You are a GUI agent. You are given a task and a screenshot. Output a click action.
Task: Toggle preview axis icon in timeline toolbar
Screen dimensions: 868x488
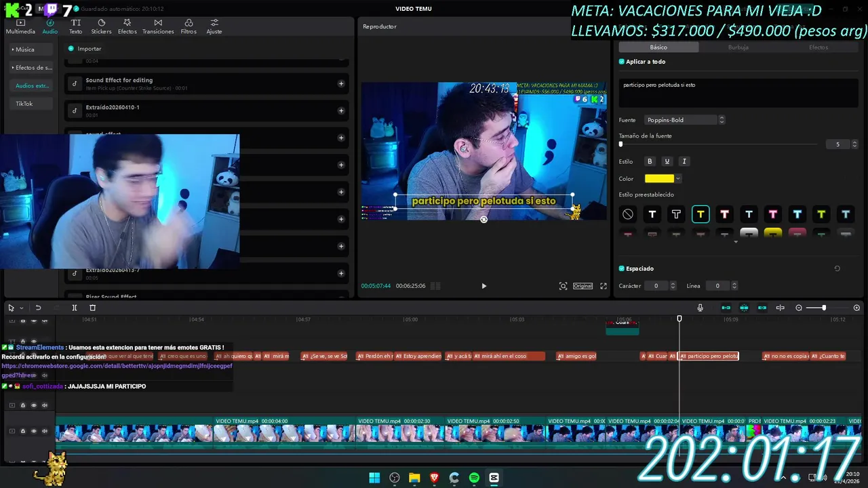(780, 308)
